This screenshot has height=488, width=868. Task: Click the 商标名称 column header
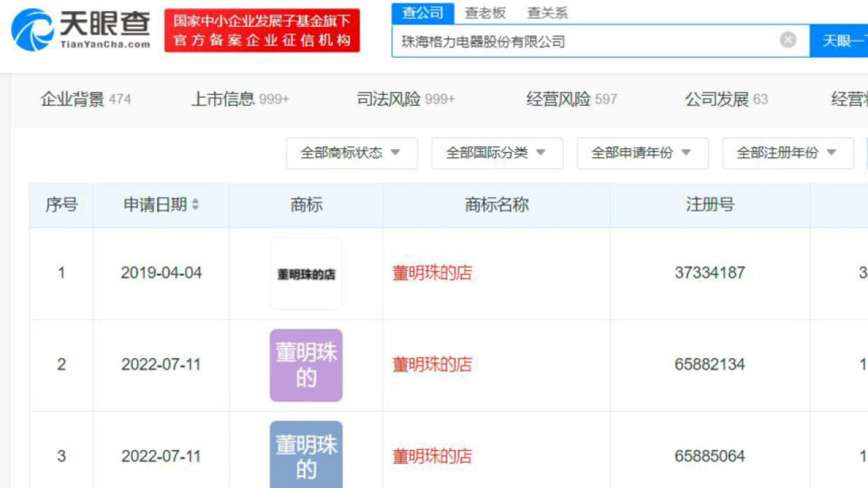[496, 205]
